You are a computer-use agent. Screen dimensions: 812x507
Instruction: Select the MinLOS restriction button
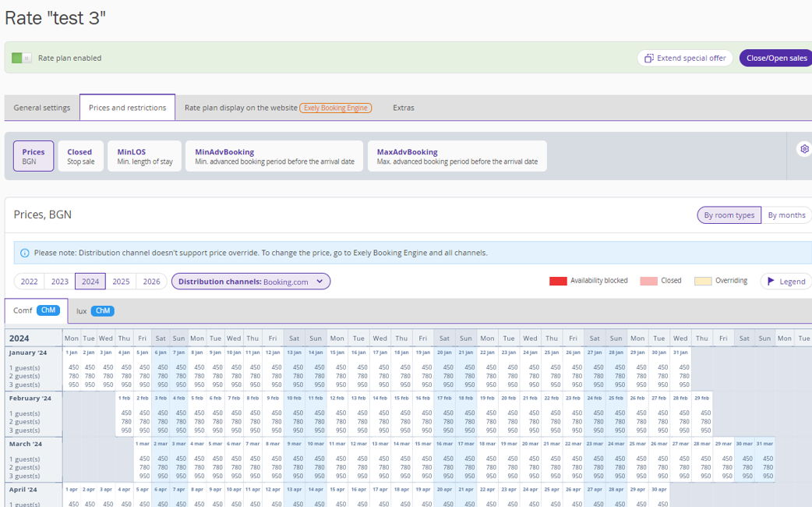[x=145, y=156]
